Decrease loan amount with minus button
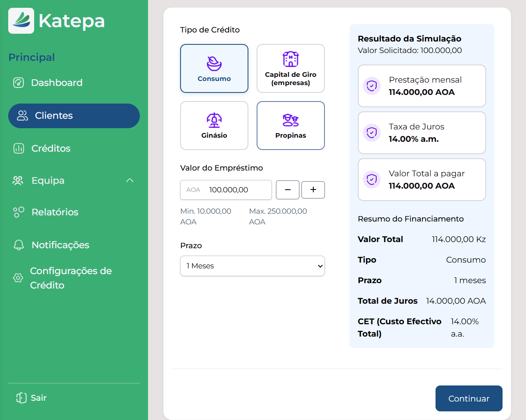Viewport: 526px width, 420px height. coord(287,190)
